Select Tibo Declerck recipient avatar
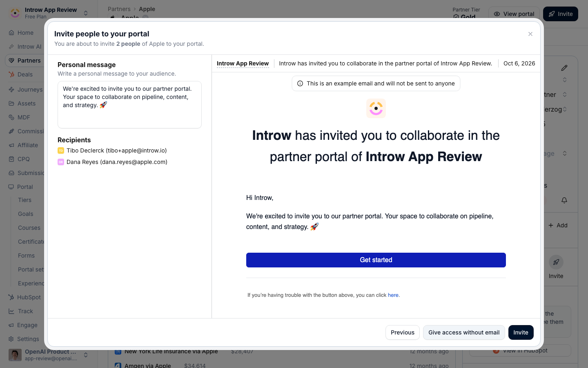The image size is (588, 368). tap(61, 150)
